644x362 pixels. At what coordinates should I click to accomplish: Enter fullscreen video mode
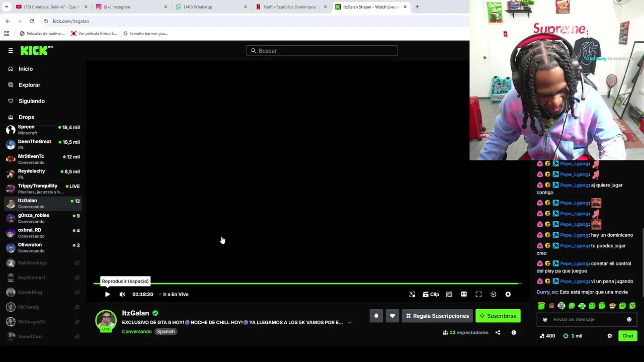click(478, 294)
